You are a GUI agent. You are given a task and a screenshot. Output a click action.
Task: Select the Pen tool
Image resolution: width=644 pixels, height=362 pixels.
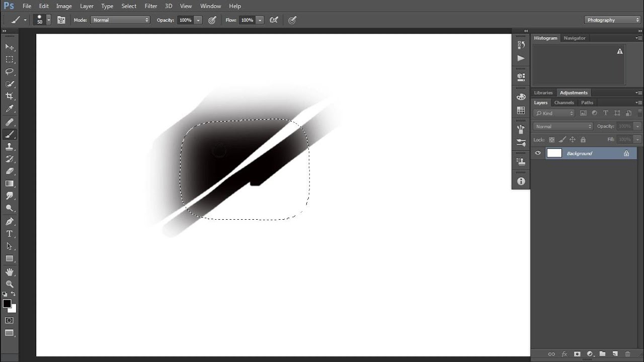(10, 222)
